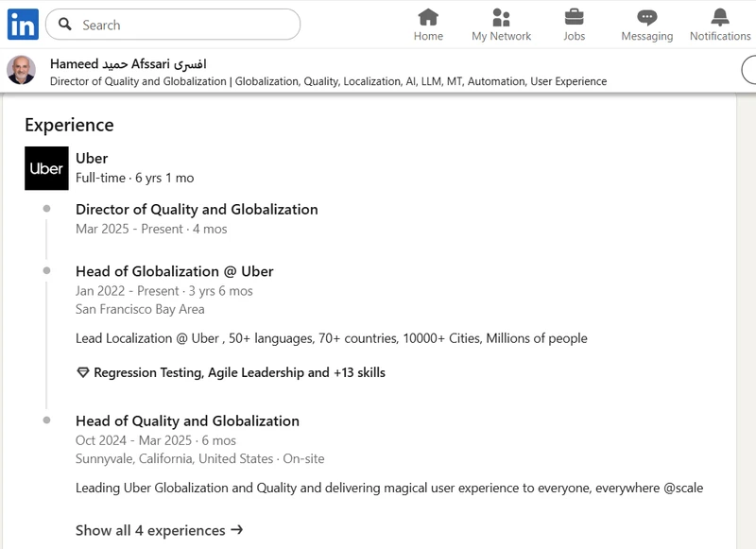Click the Uber company logo
The height and width of the screenshot is (549, 756).
click(46, 168)
